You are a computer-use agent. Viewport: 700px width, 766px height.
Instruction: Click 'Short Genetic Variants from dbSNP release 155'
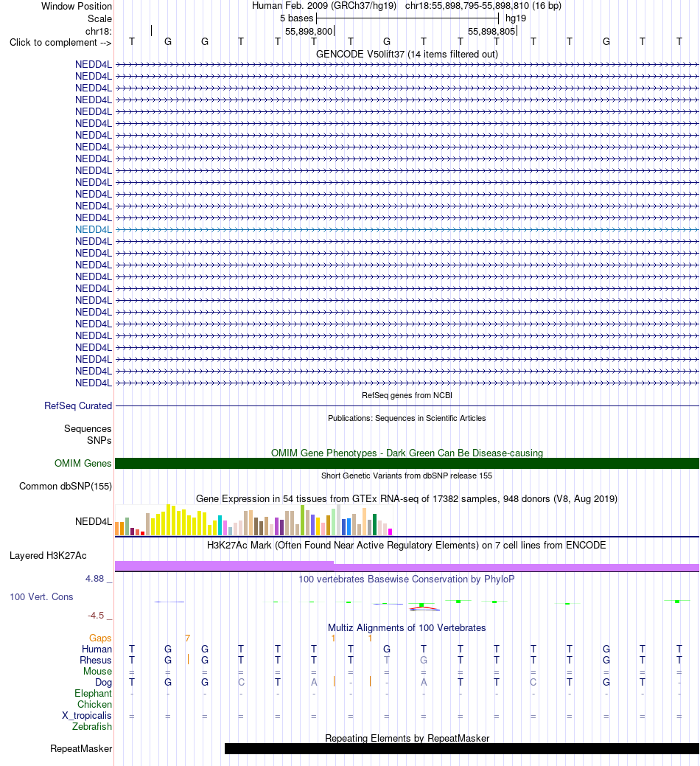point(407,476)
